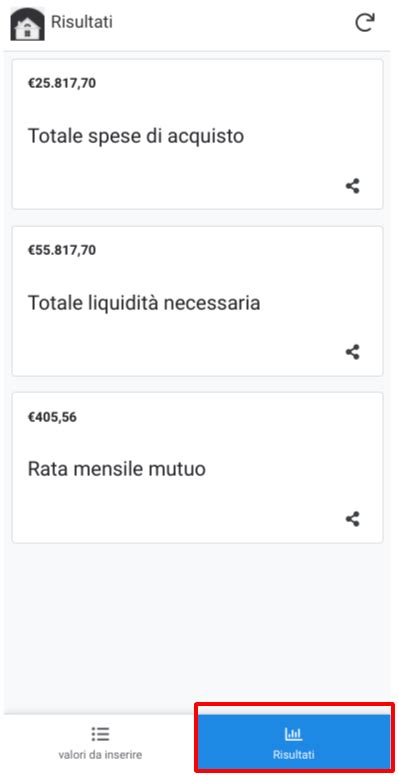Viewport: 398px width, 776px height.
Task: Click the Risultati header title
Action: click(x=82, y=22)
